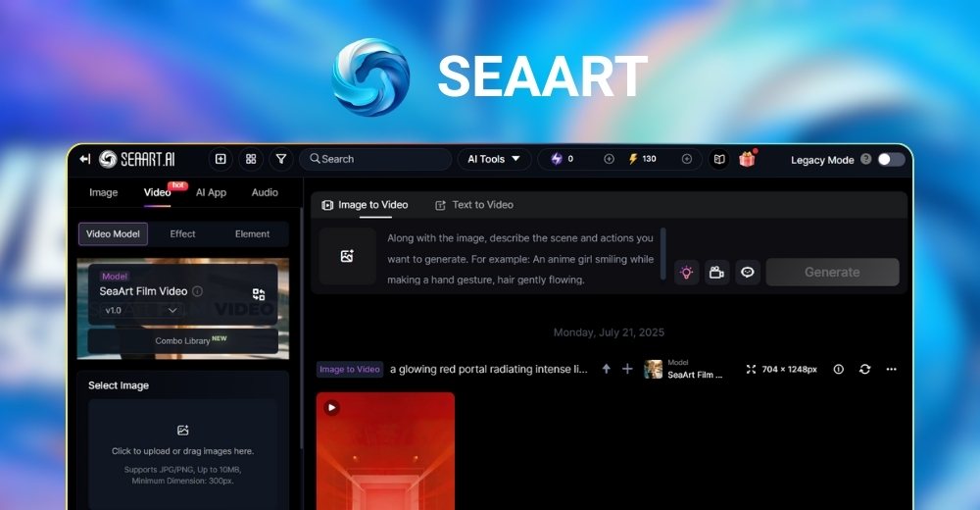Click the Generate button
980x510 pixels.
point(832,273)
